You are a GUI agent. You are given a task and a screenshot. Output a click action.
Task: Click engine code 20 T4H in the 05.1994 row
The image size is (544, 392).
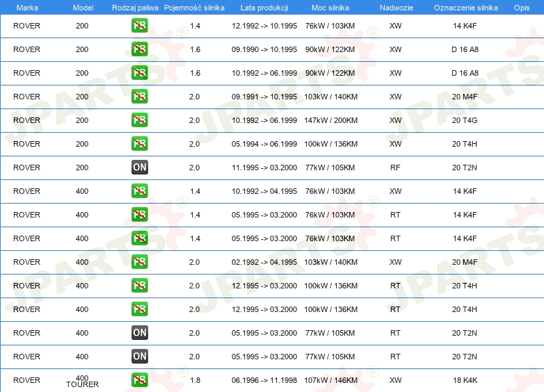click(464, 144)
